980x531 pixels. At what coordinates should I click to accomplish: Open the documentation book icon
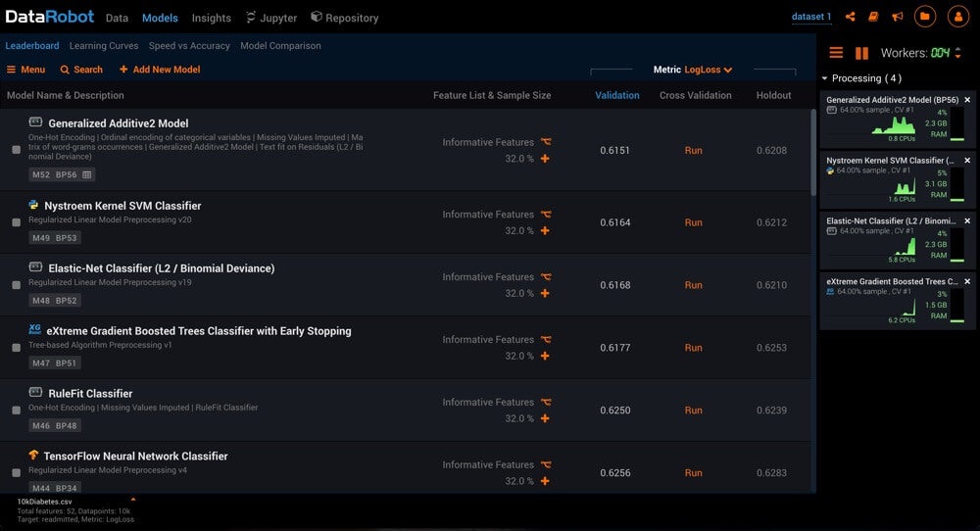pyautogui.click(x=873, y=17)
